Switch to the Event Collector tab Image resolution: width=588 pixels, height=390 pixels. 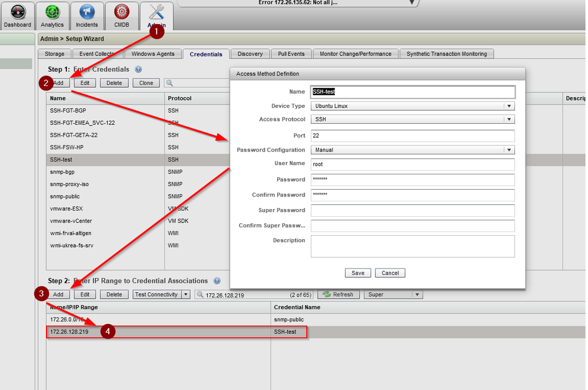(97, 53)
